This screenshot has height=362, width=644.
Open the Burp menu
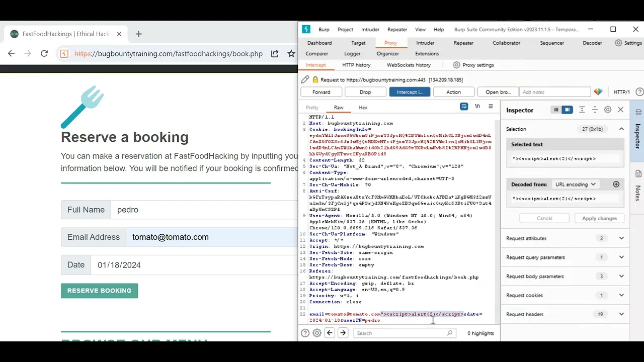(324, 30)
